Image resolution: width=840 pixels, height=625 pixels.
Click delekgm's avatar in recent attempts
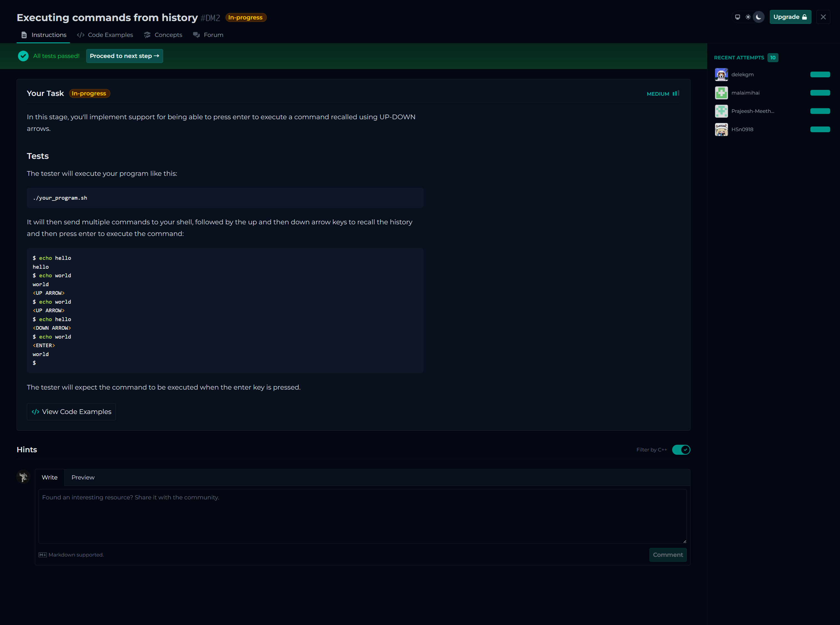pos(721,75)
